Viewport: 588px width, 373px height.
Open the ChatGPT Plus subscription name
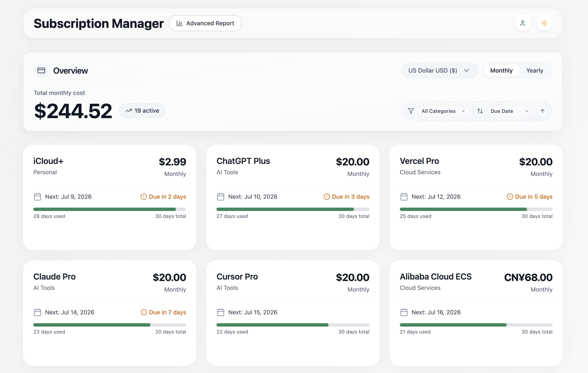(243, 161)
